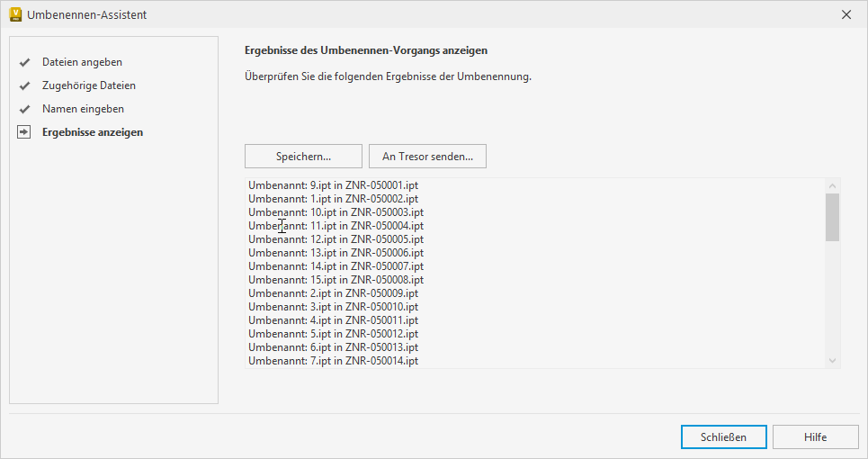Click arrow icon beside Ergebnisse anzeigen
Image resolution: width=868 pixels, height=459 pixels.
click(x=24, y=132)
